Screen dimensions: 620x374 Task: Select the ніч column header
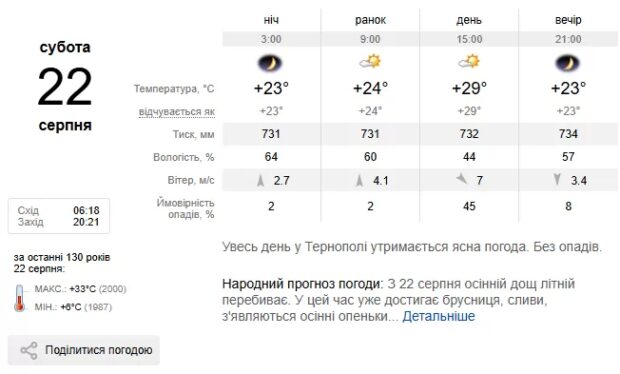[x=271, y=20]
